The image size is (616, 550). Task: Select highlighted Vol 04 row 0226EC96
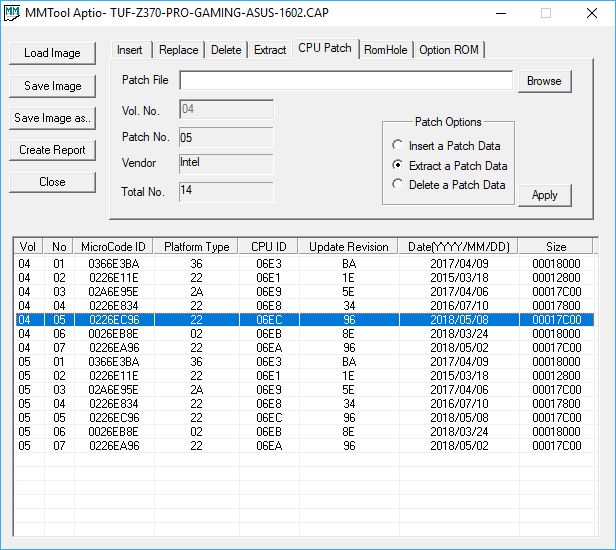pyautogui.click(x=304, y=320)
